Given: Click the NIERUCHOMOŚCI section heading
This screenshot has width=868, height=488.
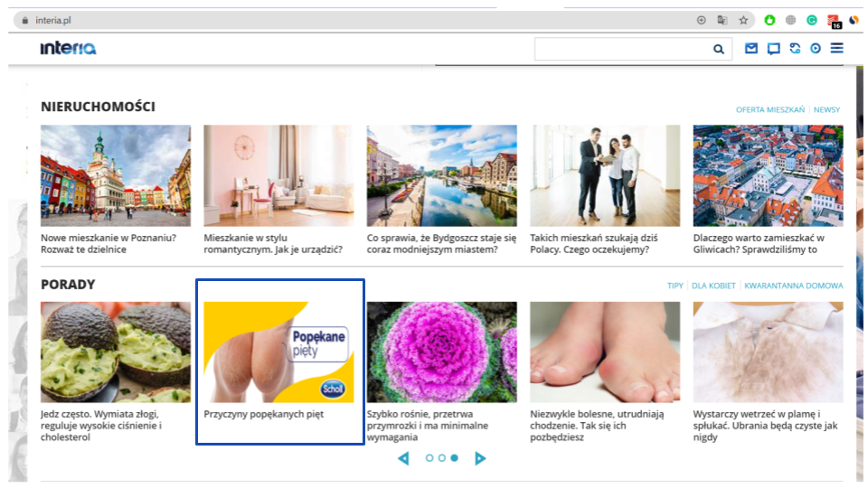Looking at the screenshot, I should pos(98,107).
